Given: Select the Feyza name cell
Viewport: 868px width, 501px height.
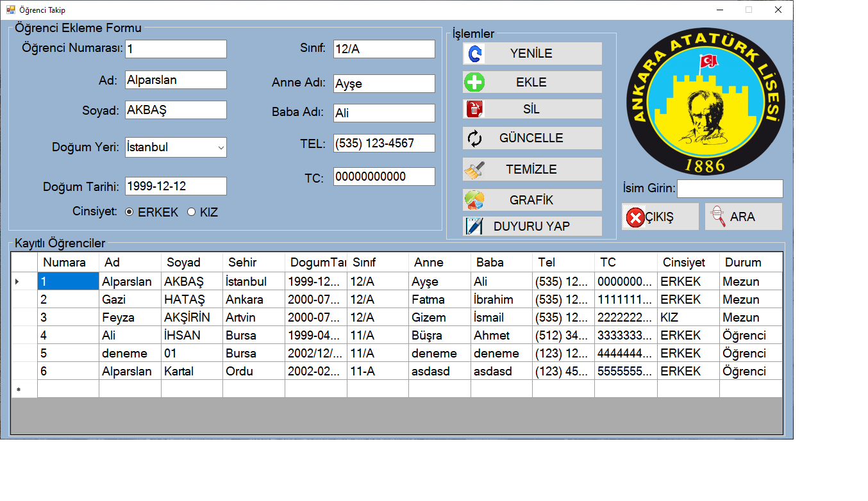Looking at the screenshot, I should click(130, 317).
